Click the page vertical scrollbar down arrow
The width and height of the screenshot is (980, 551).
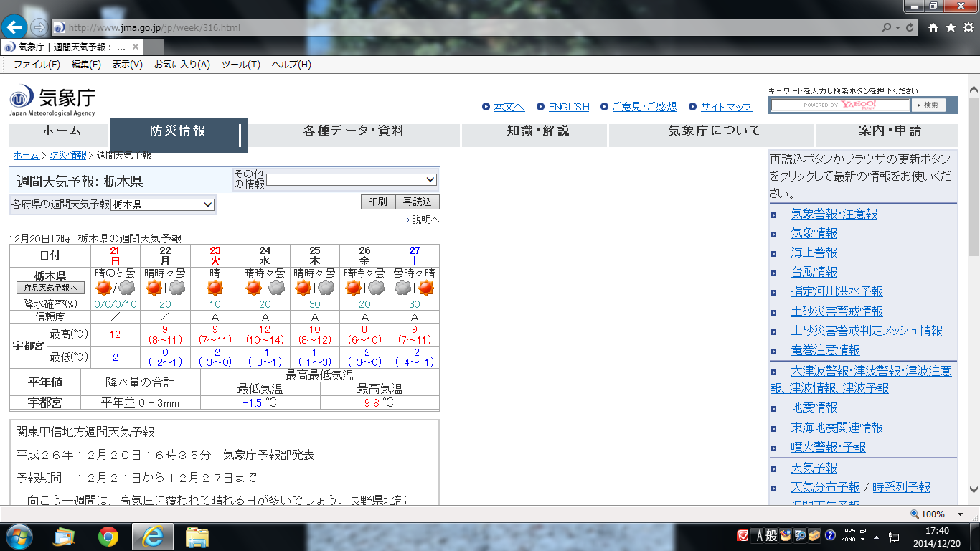pos(974,489)
